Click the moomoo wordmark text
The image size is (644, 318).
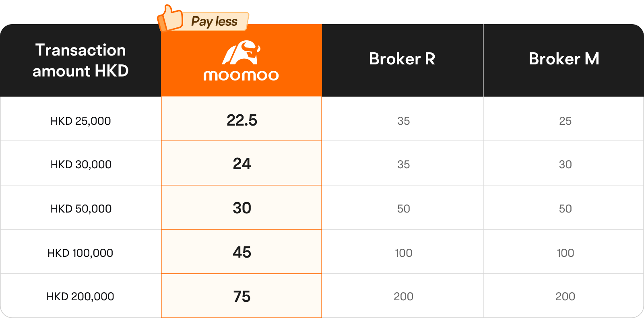pos(241,75)
